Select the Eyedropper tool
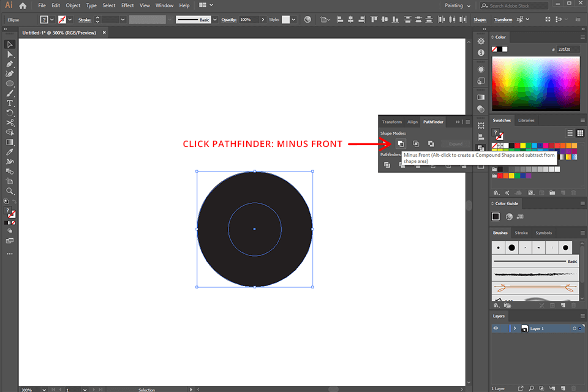This screenshot has width=588, height=392. click(x=9, y=152)
